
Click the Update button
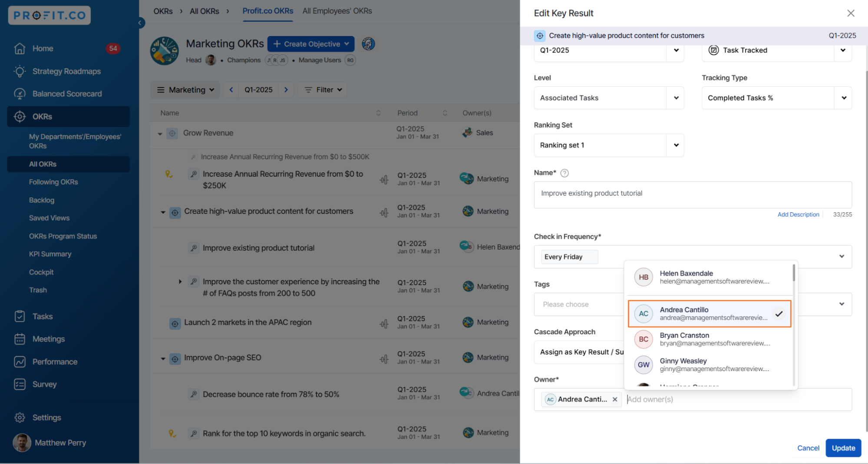tap(843, 448)
